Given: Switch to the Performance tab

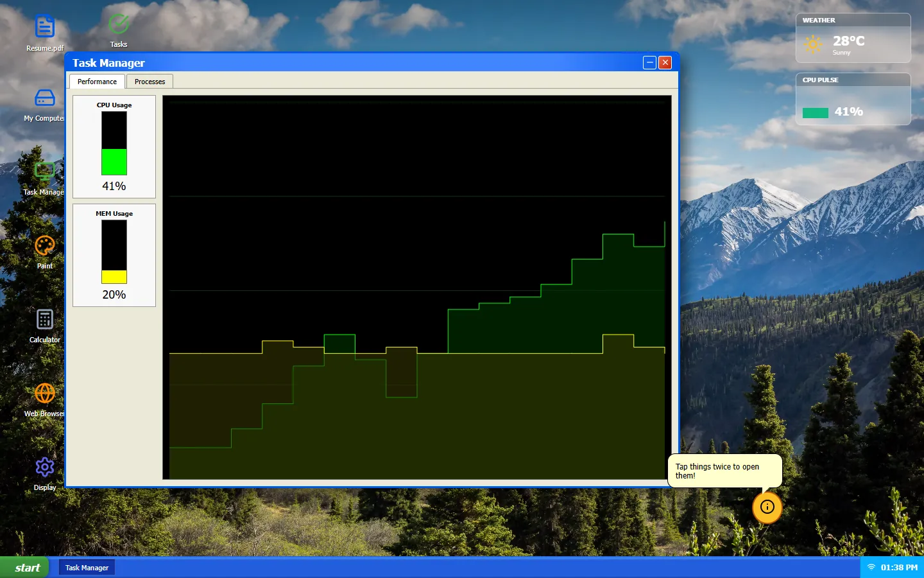Looking at the screenshot, I should point(97,82).
